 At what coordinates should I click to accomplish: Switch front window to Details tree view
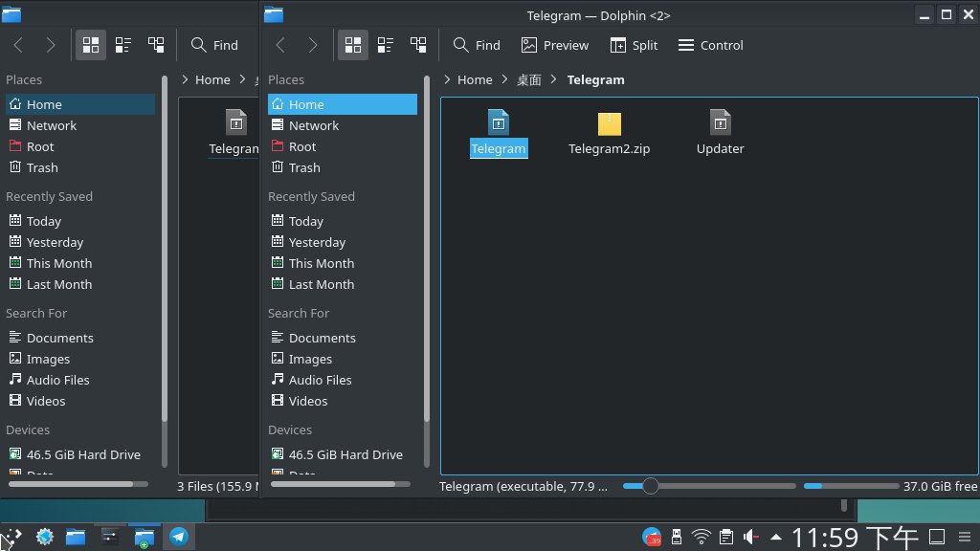coord(417,45)
